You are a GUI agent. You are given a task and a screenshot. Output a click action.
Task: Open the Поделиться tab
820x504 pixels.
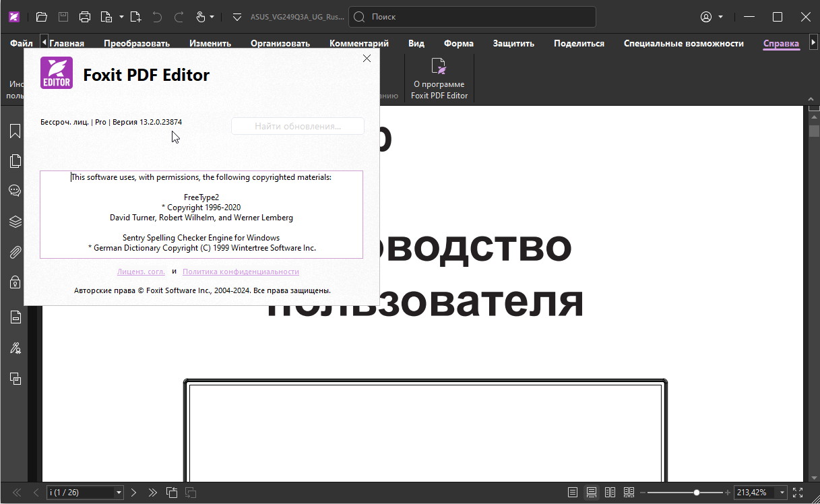579,43
